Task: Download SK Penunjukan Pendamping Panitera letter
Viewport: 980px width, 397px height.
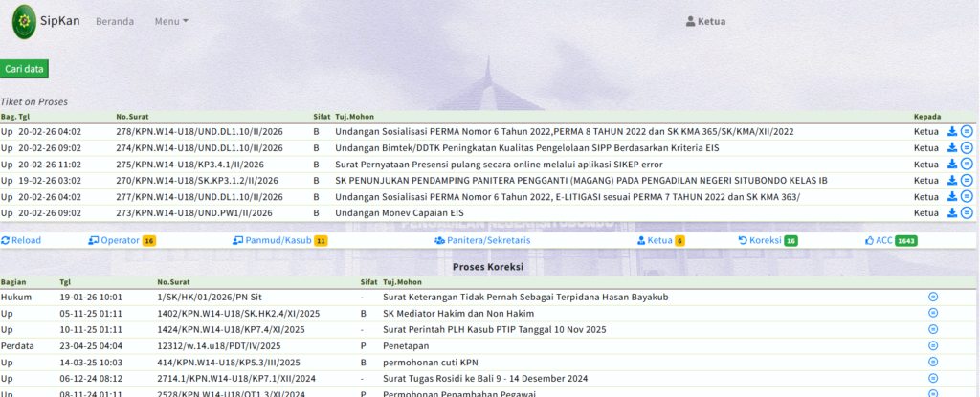Action: [x=952, y=180]
